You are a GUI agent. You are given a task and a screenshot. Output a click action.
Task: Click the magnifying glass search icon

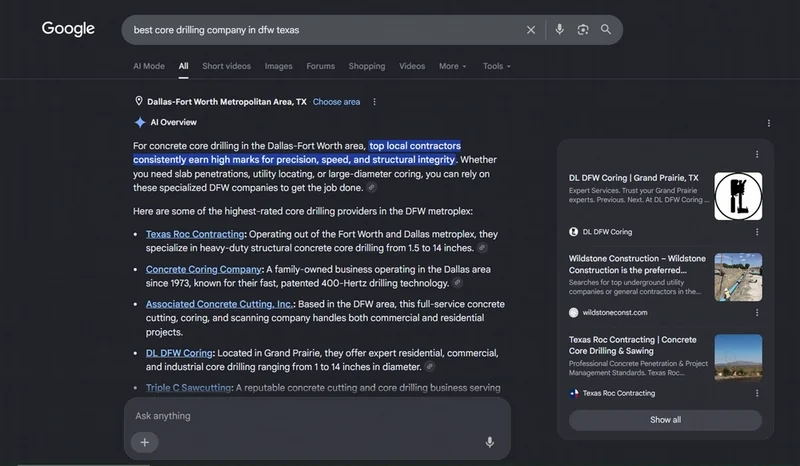(x=606, y=30)
